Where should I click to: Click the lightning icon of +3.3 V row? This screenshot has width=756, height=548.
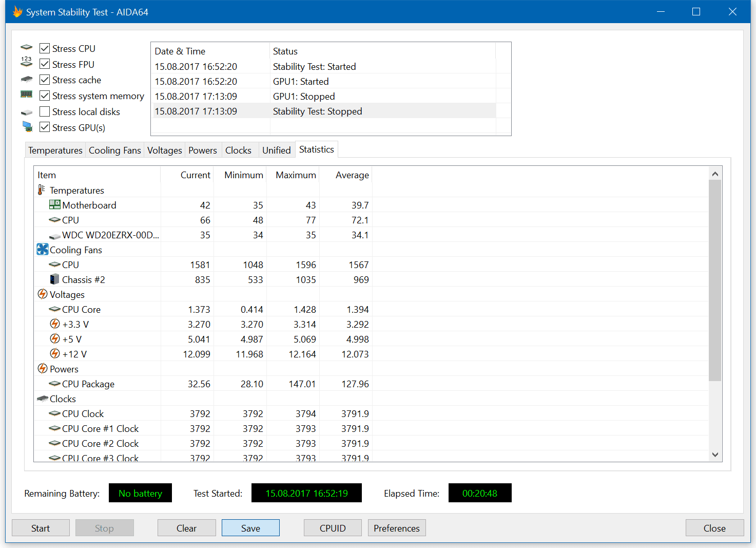(55, 324)
